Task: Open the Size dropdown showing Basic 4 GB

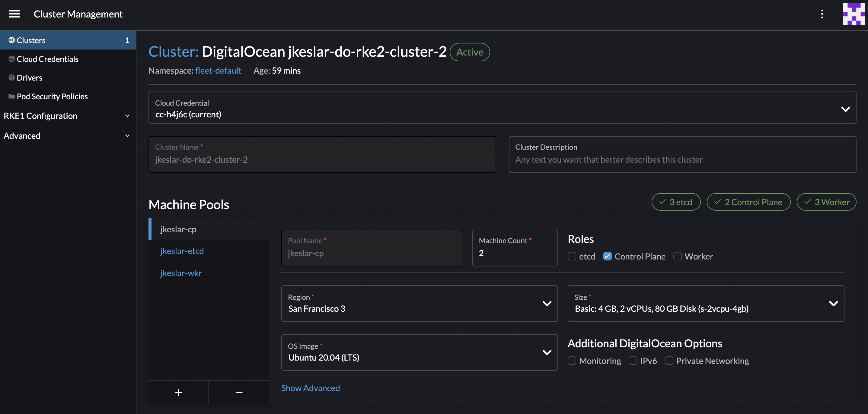Action: coord(834,303)
